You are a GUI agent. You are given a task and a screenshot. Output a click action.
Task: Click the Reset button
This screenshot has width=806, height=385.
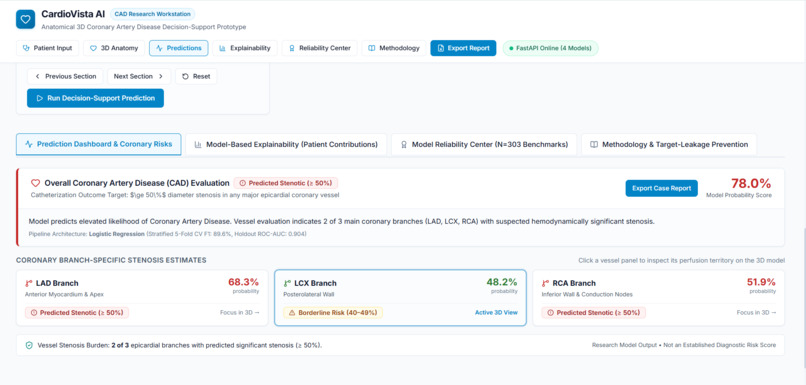click(x=196, y=76)
